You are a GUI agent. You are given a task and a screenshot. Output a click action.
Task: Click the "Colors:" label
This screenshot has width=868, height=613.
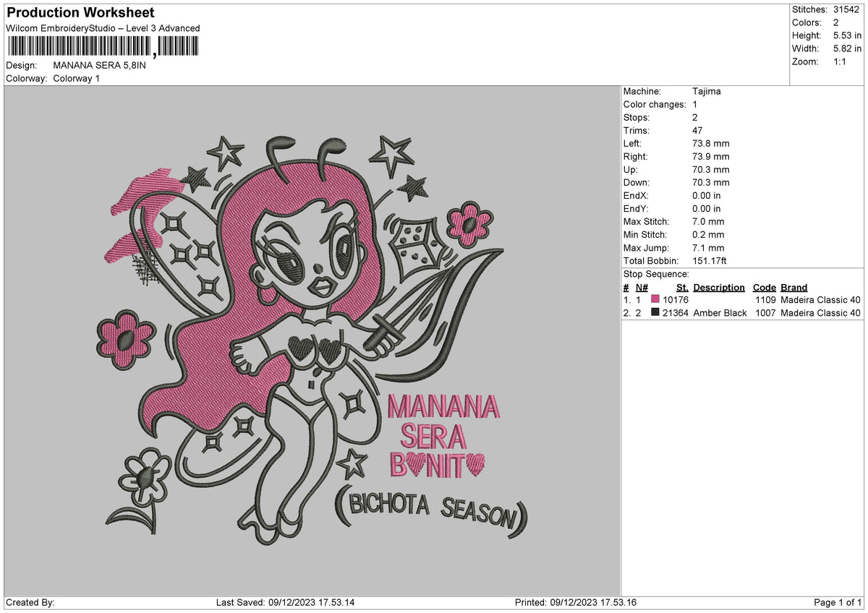(x=807, y=22)
